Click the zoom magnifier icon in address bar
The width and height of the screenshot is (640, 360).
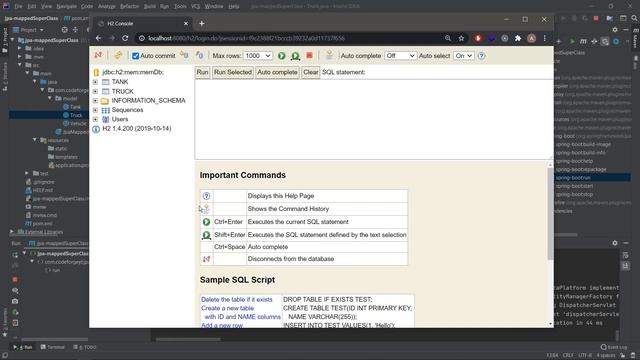tap(448, 38)
